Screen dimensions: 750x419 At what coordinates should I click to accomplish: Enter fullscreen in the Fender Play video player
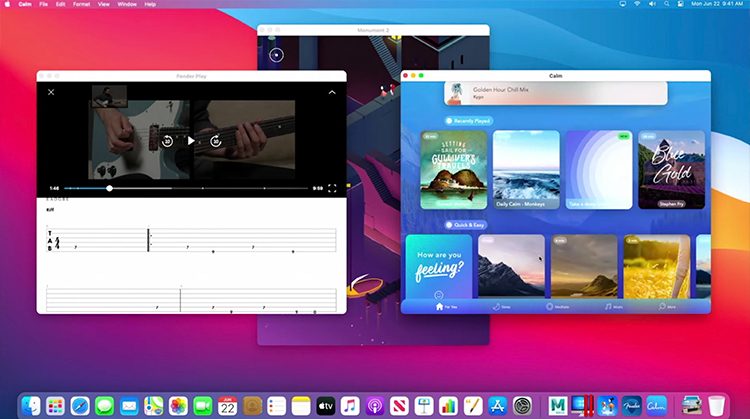pos(332,188)
